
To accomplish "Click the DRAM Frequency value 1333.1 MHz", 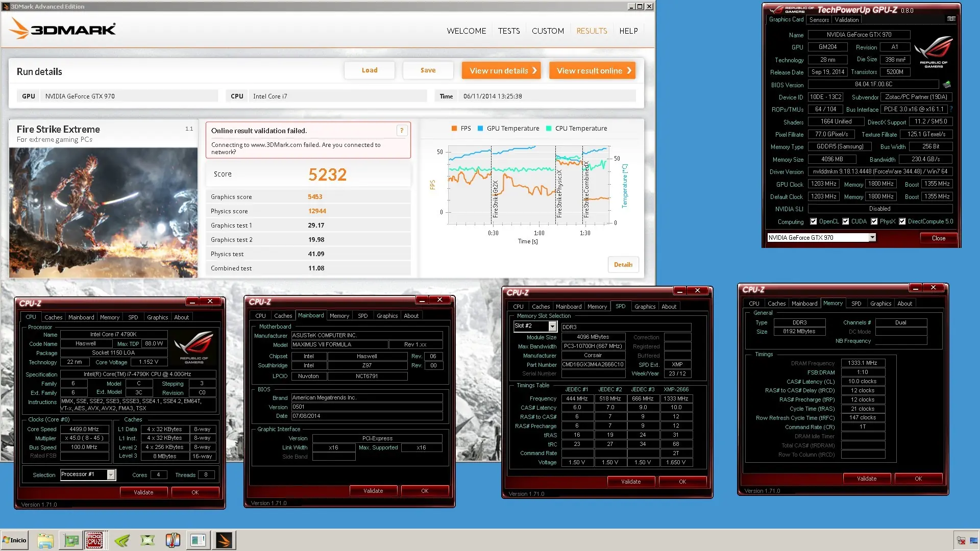I will pyautogui.click(x=863, y=363).
